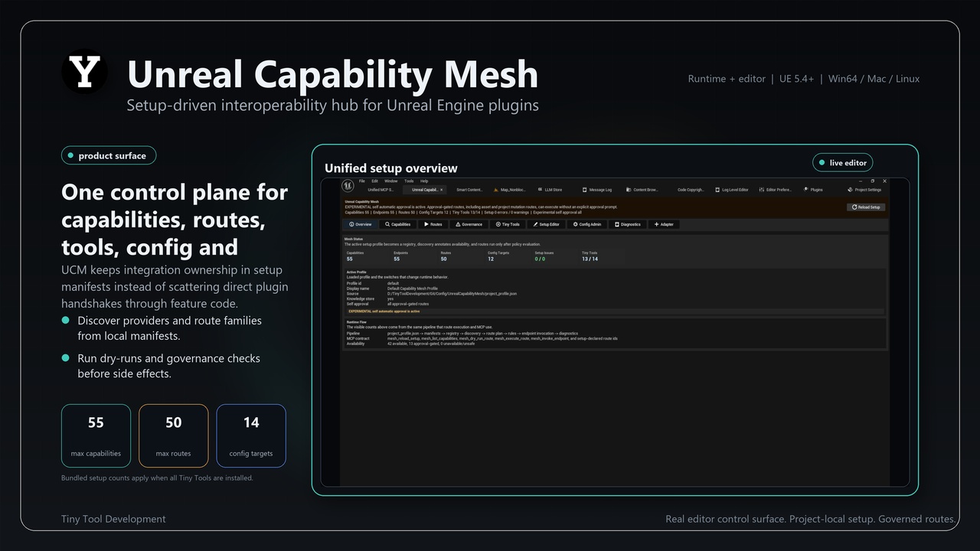Click the 14 config targets card
The image size is (980, 551).
click(x=251, y=435)
